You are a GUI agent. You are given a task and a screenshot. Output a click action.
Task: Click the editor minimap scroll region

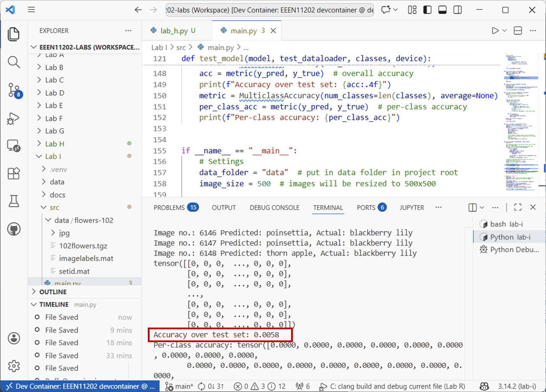520,122
